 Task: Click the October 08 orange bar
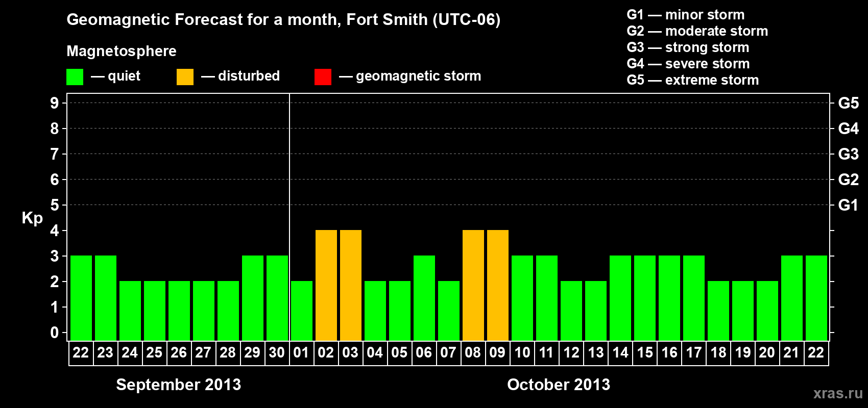click(473, 285)
